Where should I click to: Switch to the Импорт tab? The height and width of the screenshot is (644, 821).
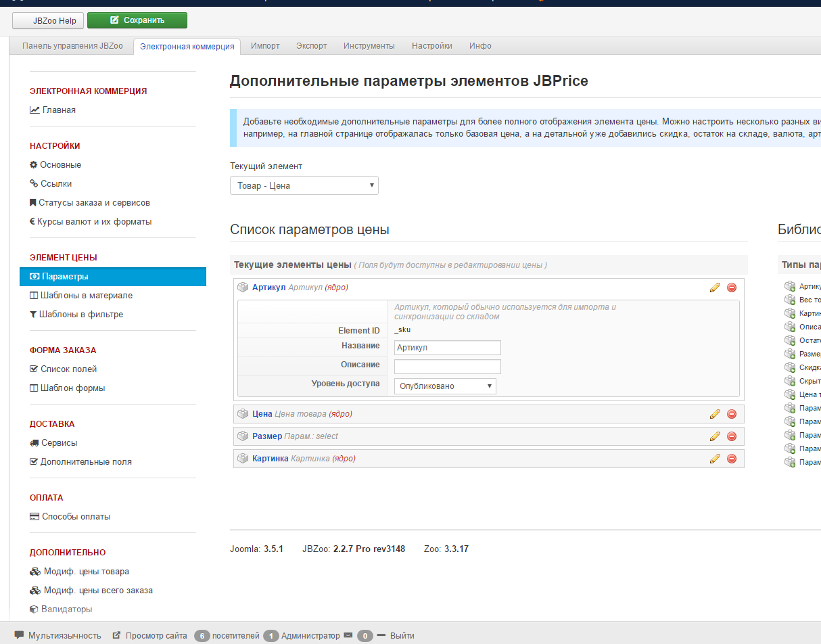[265, 46]
